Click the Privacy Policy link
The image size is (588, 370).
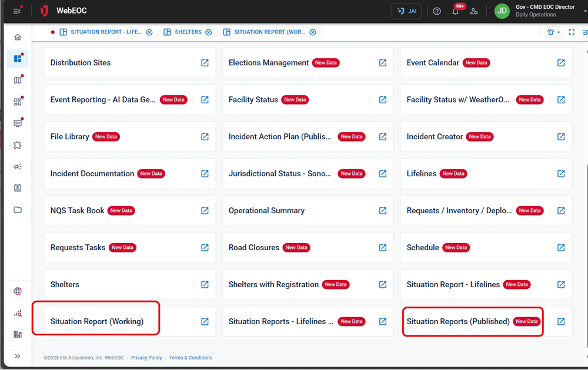pos(146,358)
